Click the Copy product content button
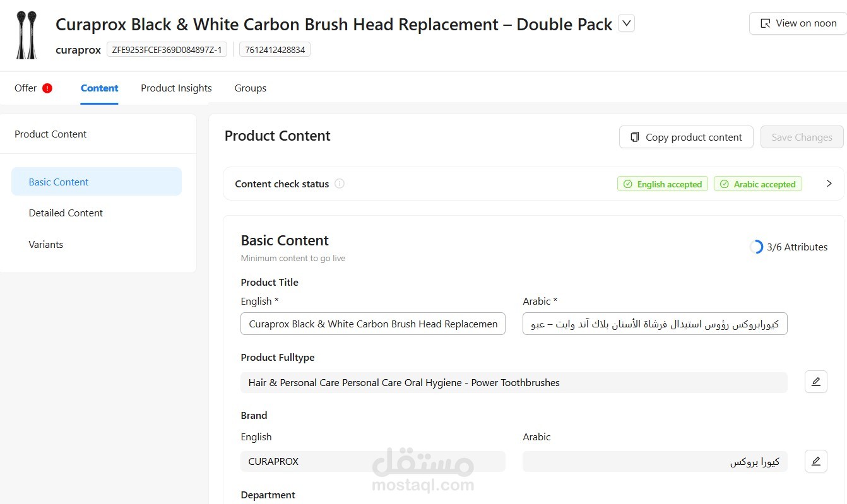 tap(686, 137)
